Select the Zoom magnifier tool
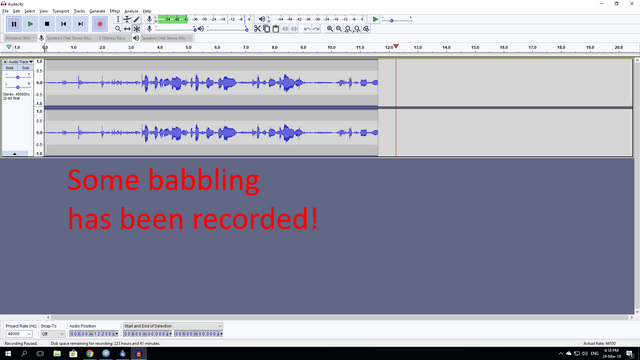Screen dimensions: 640x360 pyautogui.click(x=118, y=29)
